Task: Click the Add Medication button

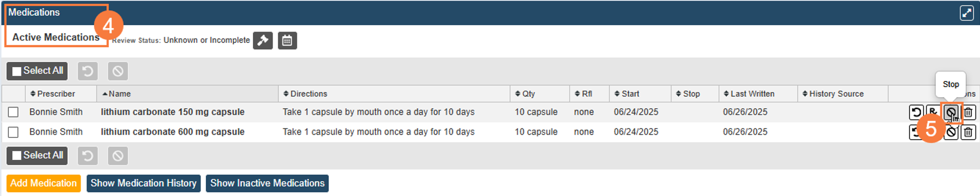Action: 43,183
